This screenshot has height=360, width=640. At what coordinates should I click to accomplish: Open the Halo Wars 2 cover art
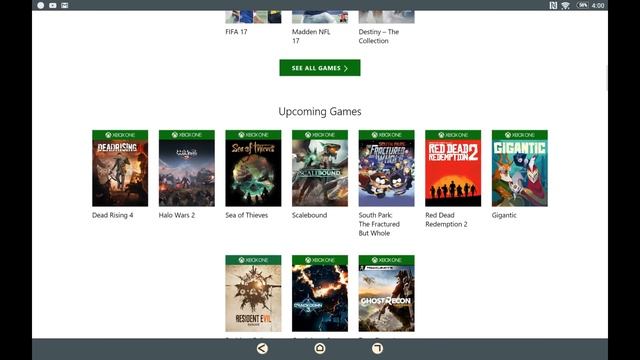pyautogui.click(x=187, y=168)
